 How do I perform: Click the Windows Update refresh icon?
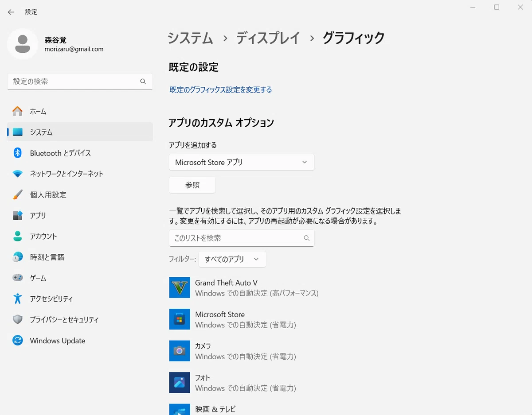17,341
